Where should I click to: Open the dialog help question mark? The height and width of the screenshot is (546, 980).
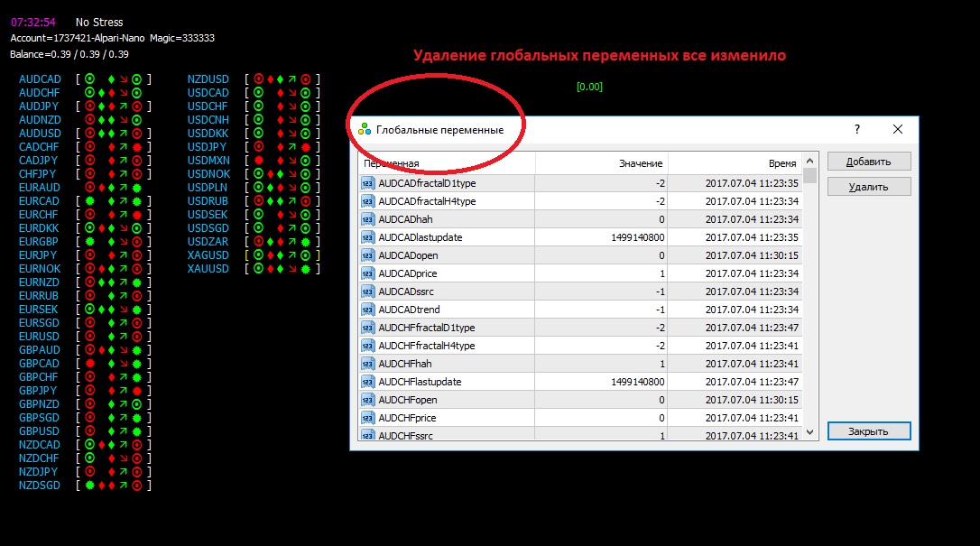pos(857,129)
